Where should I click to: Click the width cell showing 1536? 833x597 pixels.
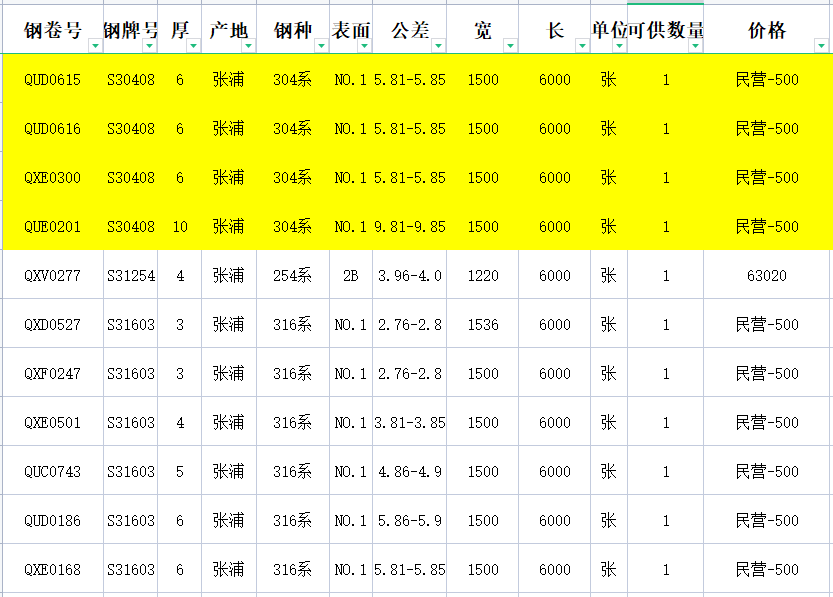click(483, 325)
